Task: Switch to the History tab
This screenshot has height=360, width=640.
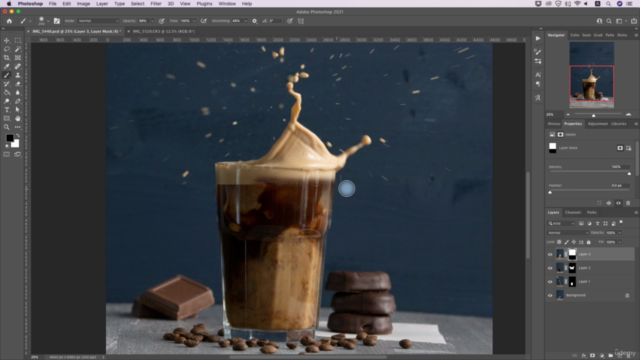Action: click(x=554, y=124)
